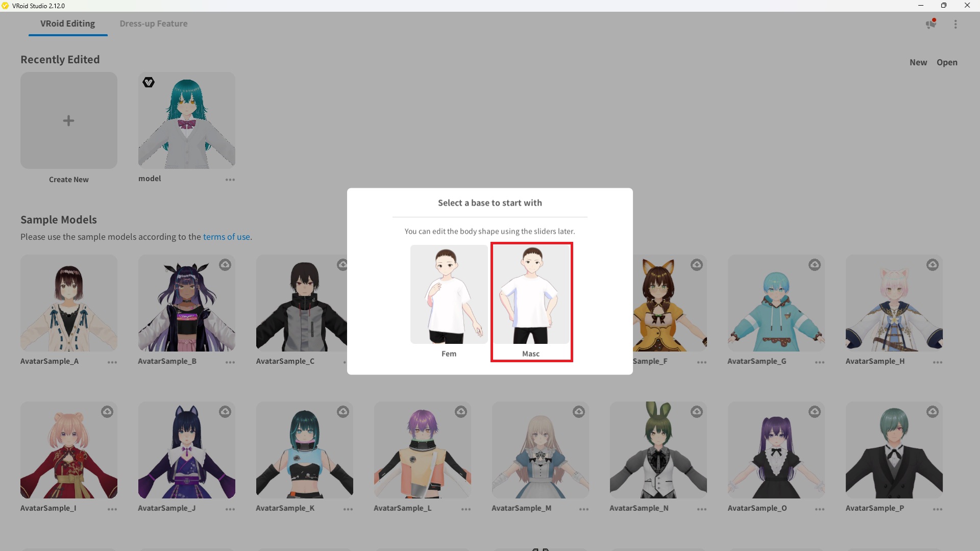Click the VRoid badge on the model thumbnail
The width and height of the screenshot is (980, 551).
coord(148,82)
